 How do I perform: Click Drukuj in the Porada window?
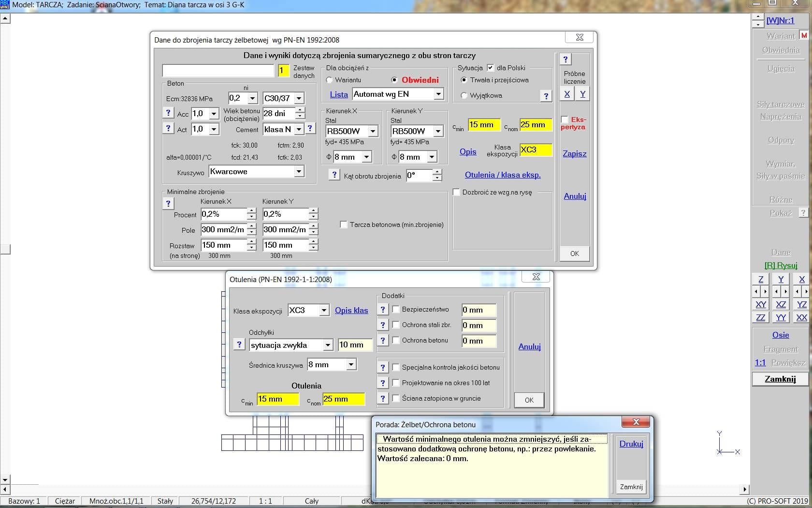click(x=631, y=444)
